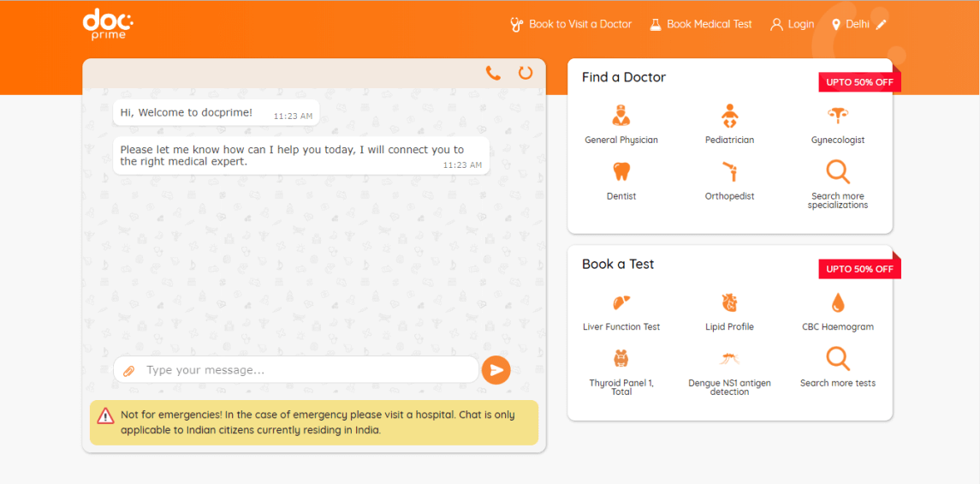Viewport: 980px width, 484px height.
Task: Click the Thyroid Panel 1, Total label
Action: (x=621, y=388)
